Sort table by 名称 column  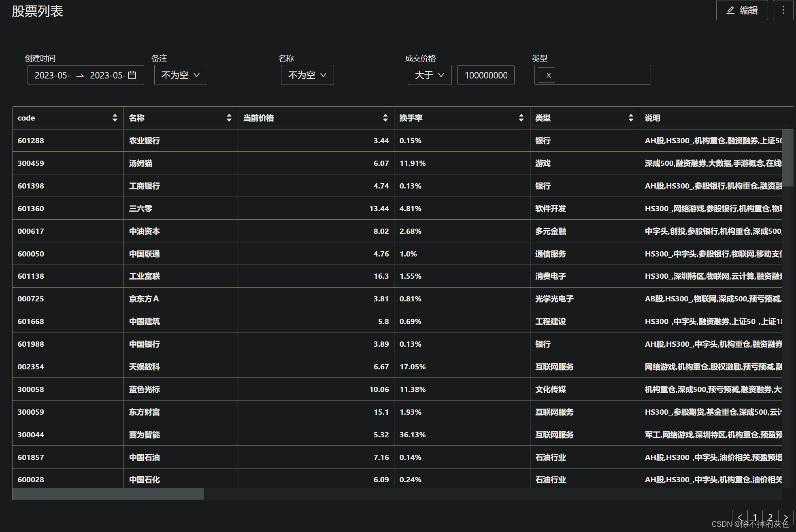229,118
